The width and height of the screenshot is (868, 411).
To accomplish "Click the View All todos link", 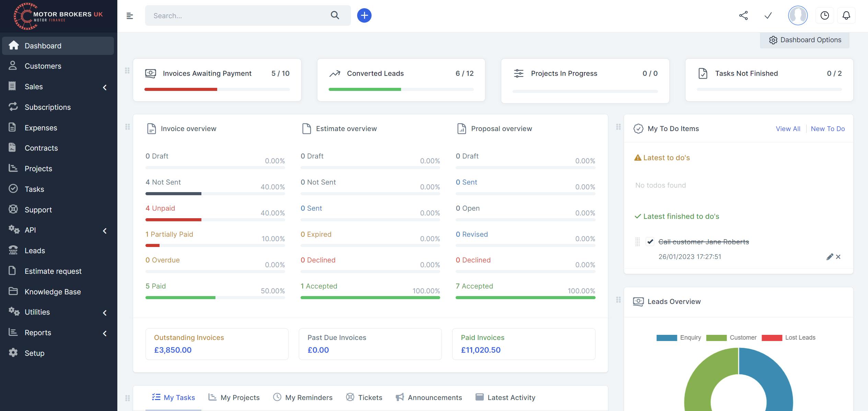I will 788,129.
